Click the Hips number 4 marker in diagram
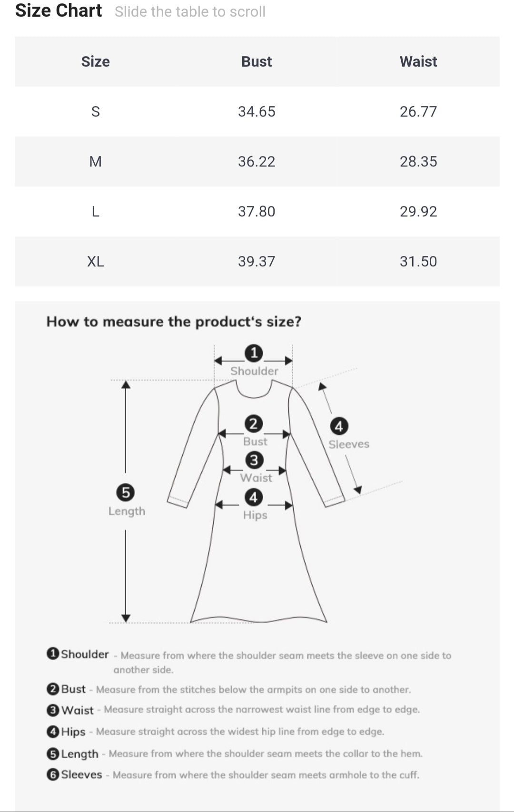The width and height of the screenshot is (514, 812). click(253, 497)
